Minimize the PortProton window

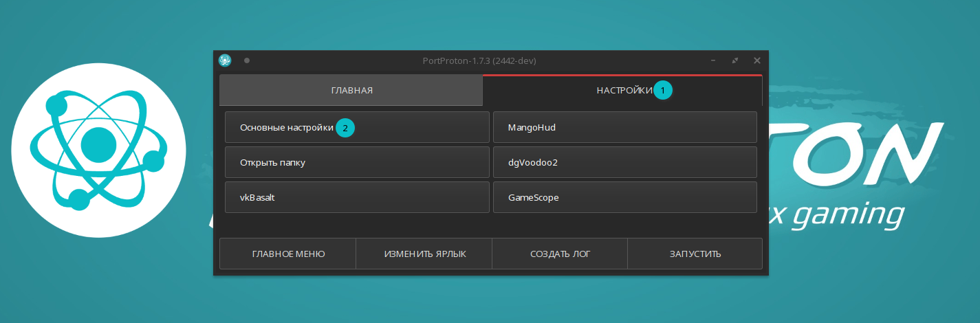(713, 60)
